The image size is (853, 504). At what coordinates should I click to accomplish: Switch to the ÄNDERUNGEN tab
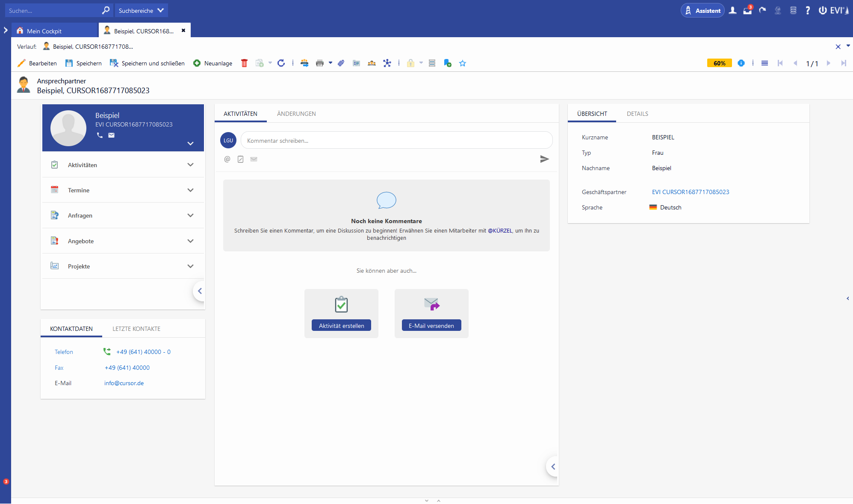point(296,114)
